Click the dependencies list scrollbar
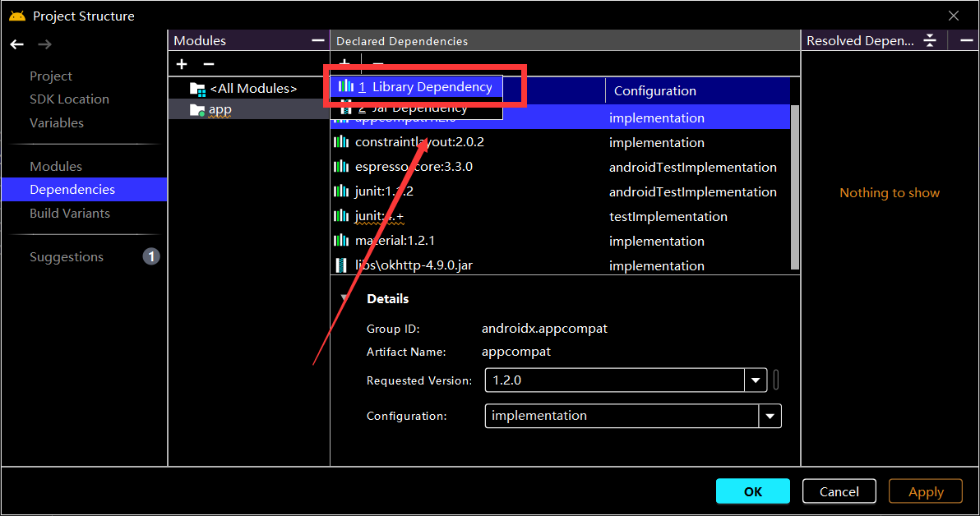The width and height of the screenshot is (980, 516). 795,187
